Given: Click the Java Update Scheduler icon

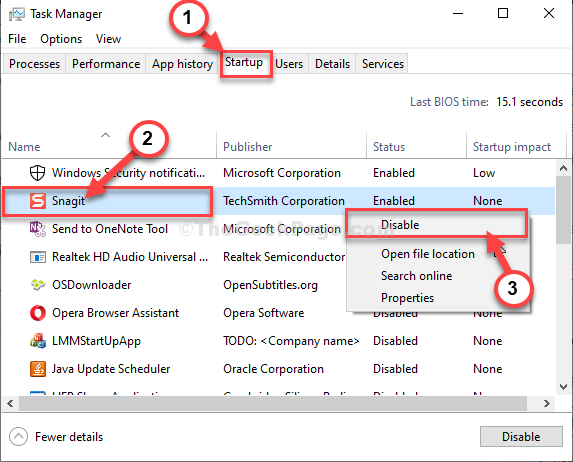Looking at the screenshot, I should (x=38, y=369).
